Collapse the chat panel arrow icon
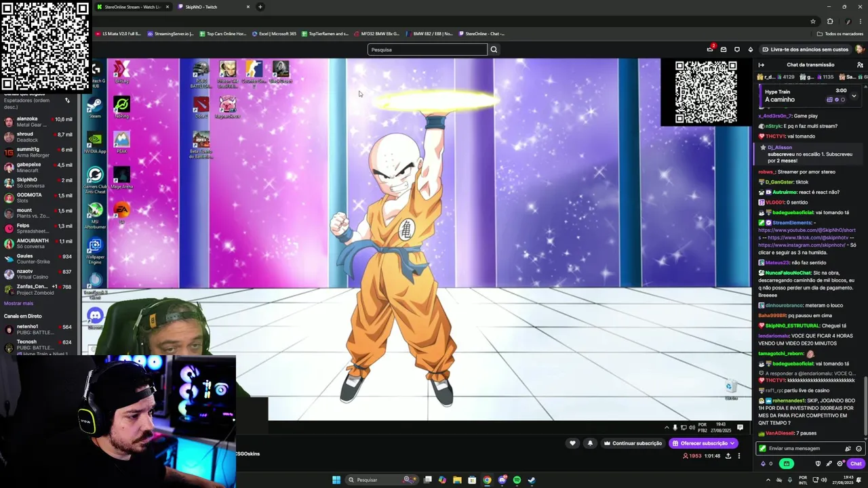This screenshot has height=488, width=868. (761, 65)
